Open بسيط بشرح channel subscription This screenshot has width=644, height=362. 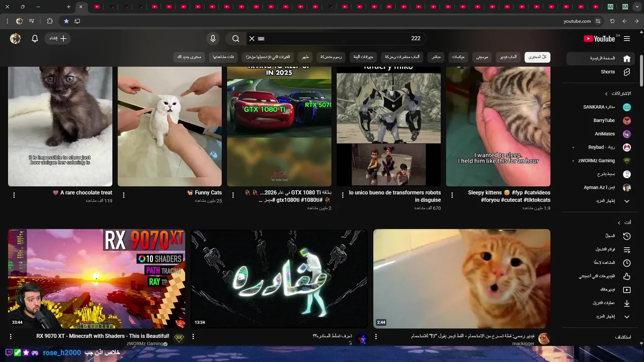(601, 174)
